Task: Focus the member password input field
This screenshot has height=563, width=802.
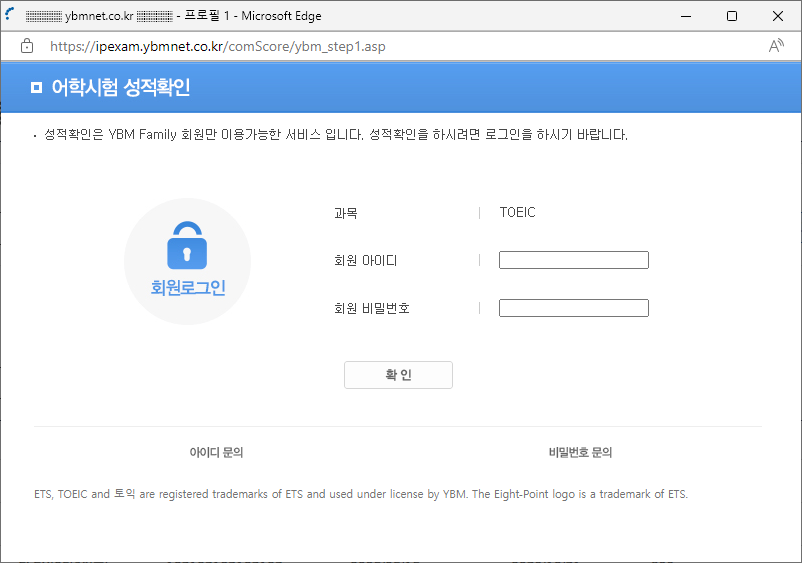Action: [574, 308]
